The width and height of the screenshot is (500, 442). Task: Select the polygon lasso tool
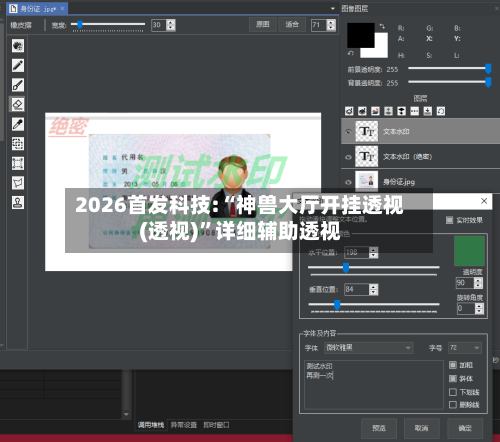[18, 183]
